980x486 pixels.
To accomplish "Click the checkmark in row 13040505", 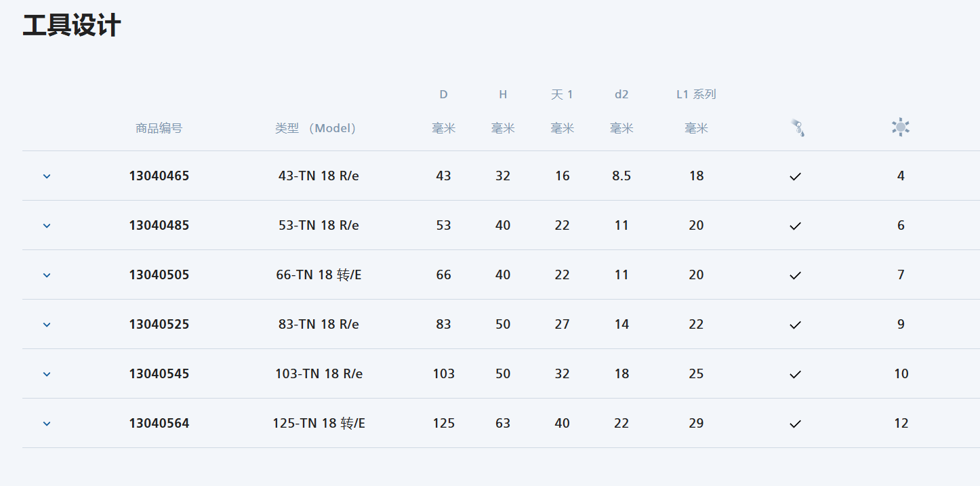I will pos(796,275).
